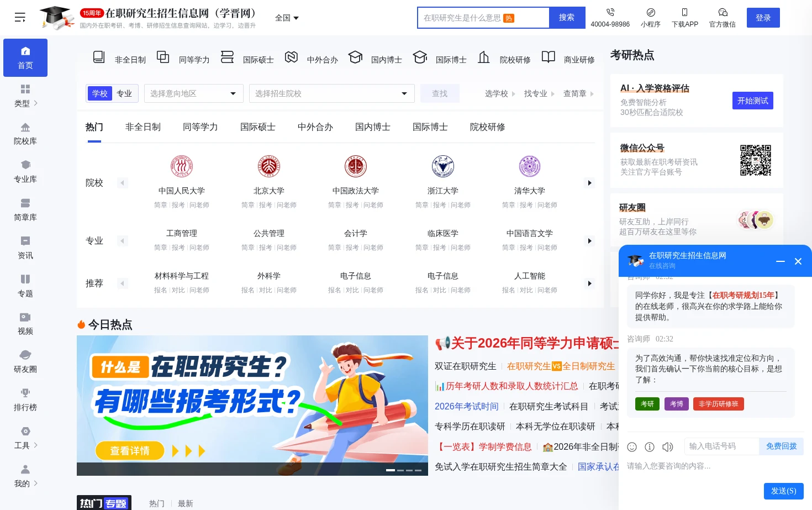
Task: Switch to the 中外合办 tab
Action: point(315,127)
